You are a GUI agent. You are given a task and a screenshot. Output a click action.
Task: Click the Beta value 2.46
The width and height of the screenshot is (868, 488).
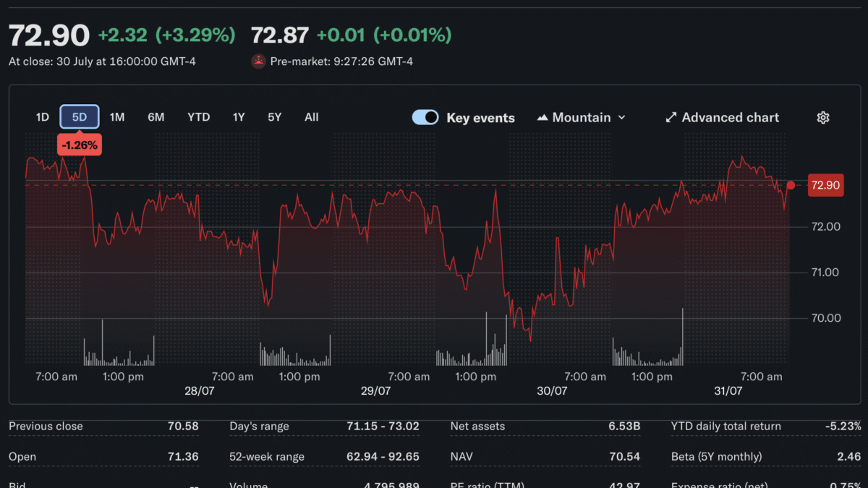point(849,457)
